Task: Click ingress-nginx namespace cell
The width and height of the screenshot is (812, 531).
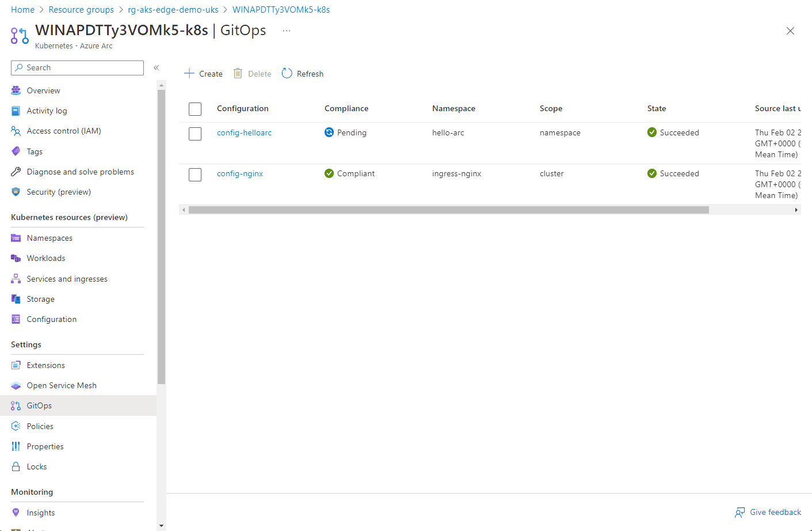Action: (456, 173)
